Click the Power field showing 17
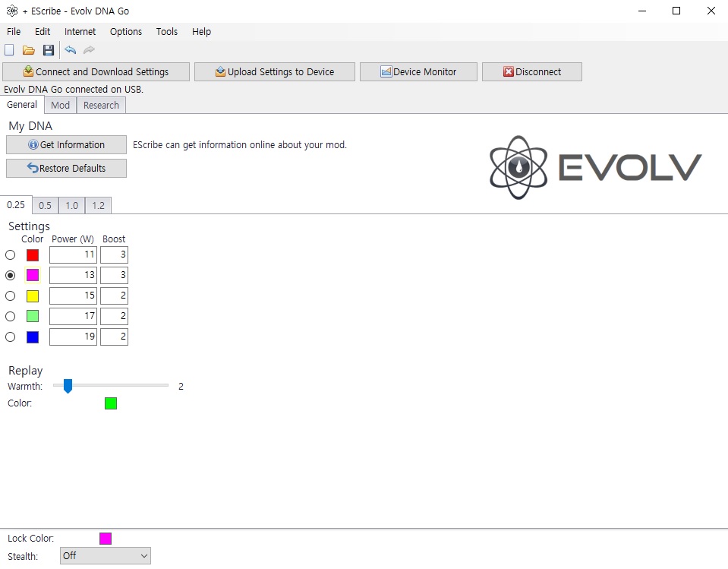The image size is (728, 569). click(x=73, y=316)
